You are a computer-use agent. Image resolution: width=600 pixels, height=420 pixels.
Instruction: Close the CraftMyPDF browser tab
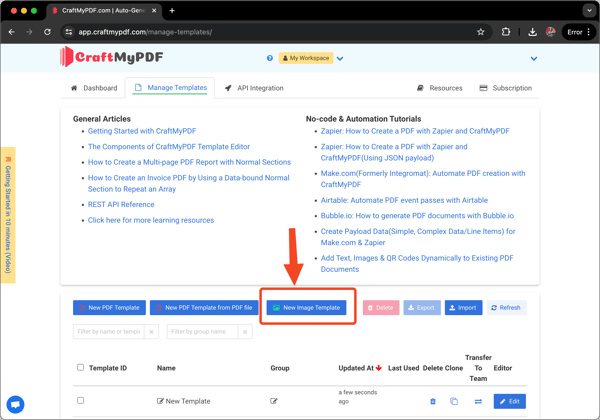pos(154,10)
